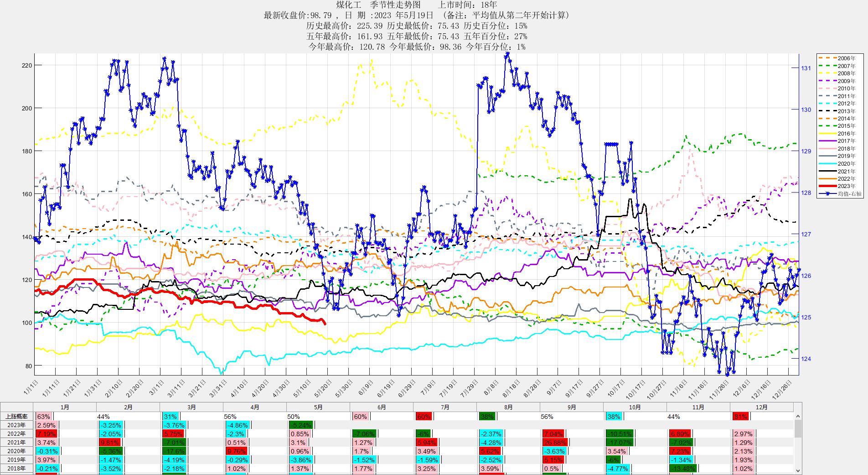The image size is (868, 475).
Task: Click the table scrollbar up arrow
Action: pyautogui.click(x=798, y=416)
